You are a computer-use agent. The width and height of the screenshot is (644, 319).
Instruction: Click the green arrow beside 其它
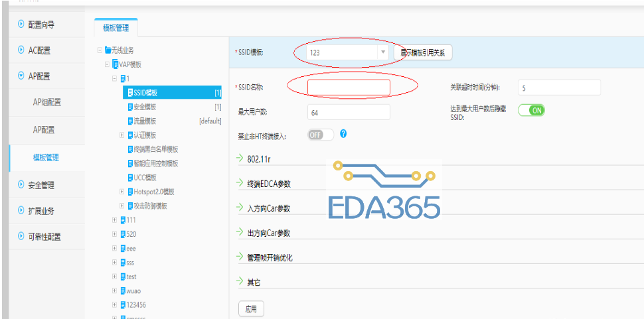click(x=240, y=281)
